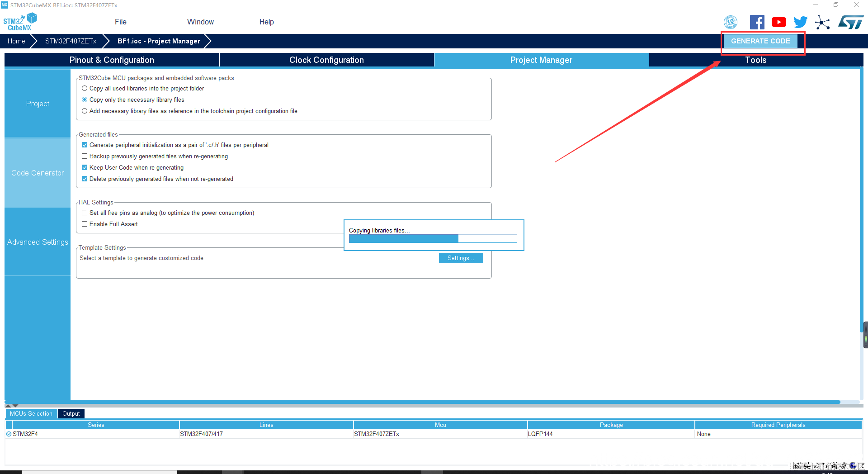868x474 pixels.
Task: Enable Set all free pins as analog
Action: 85,213
